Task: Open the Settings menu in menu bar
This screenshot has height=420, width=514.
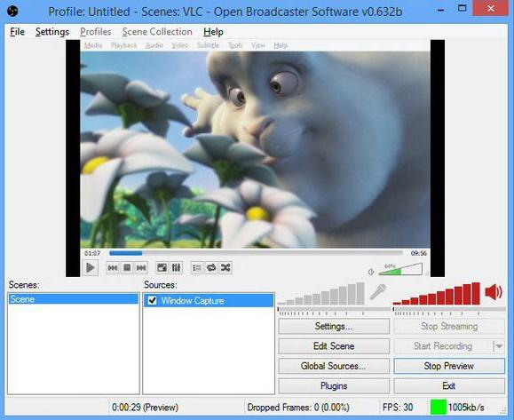Action: [x=52, y=32]
